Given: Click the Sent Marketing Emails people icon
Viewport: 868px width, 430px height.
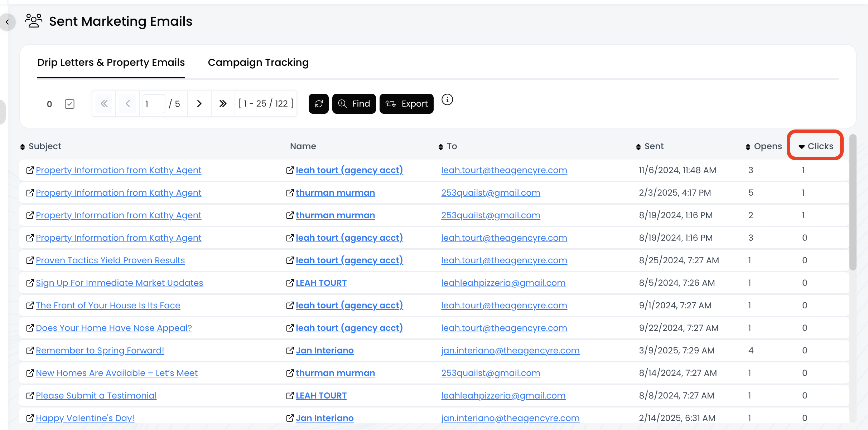Looking at the screenshot, I should [x=34, y=21].
